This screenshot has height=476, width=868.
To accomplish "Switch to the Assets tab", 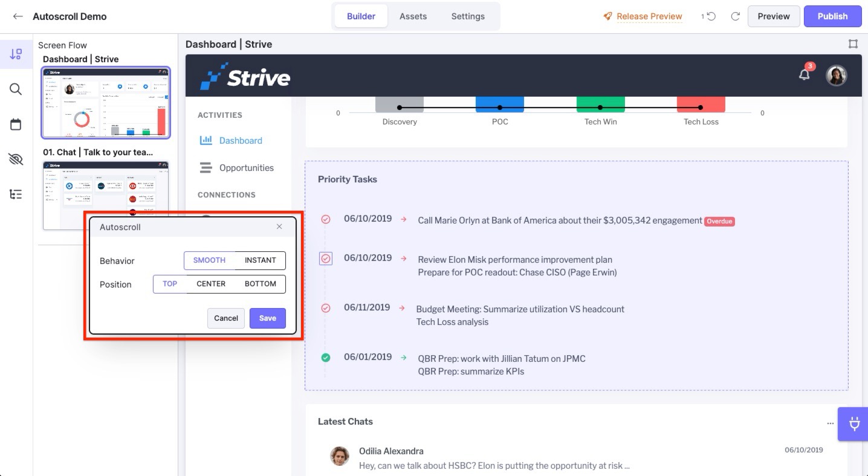I will pos(413,16).
